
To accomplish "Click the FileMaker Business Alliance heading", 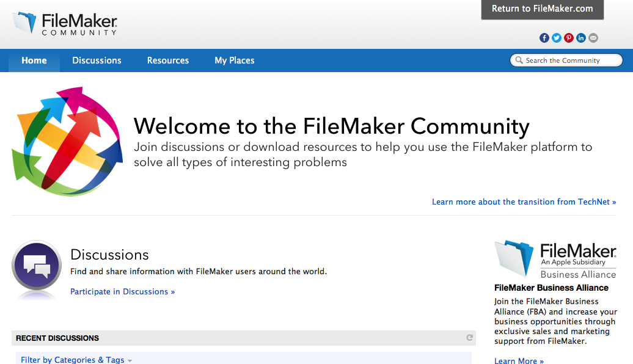I will click(x=552, y=288).
